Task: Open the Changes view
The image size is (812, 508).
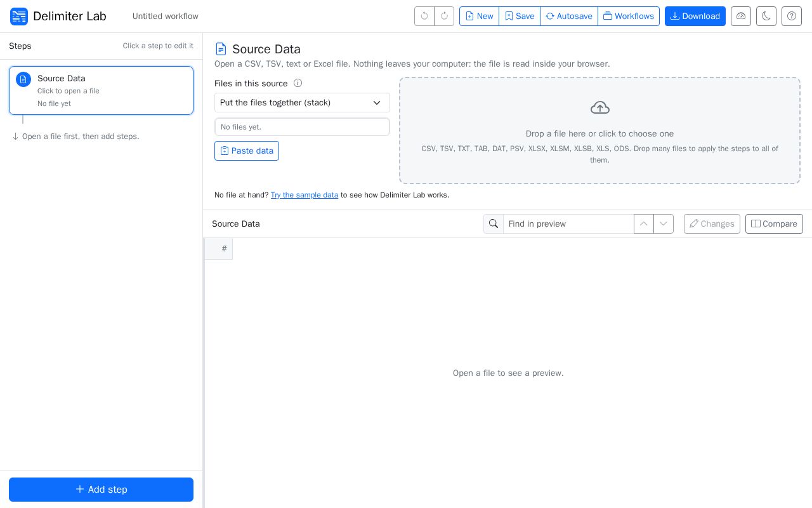Action: pyautogui.click(x=712, y=224)
